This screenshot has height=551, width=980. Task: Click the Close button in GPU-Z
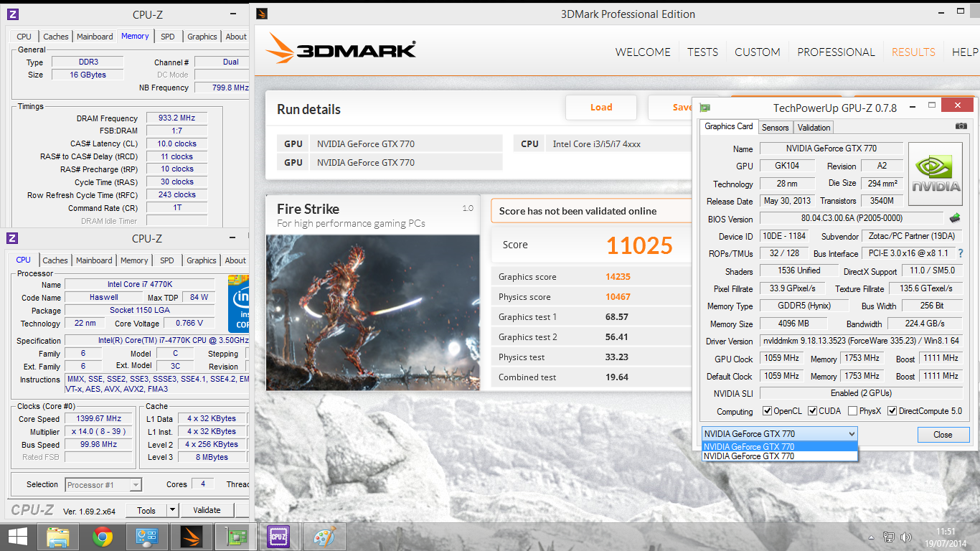[x=943, y=434]
